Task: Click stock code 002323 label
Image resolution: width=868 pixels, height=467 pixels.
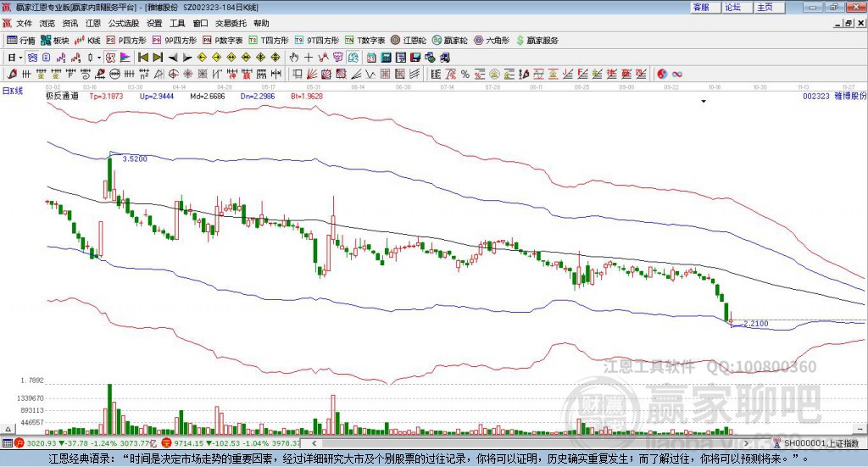Action: point(816,97)
